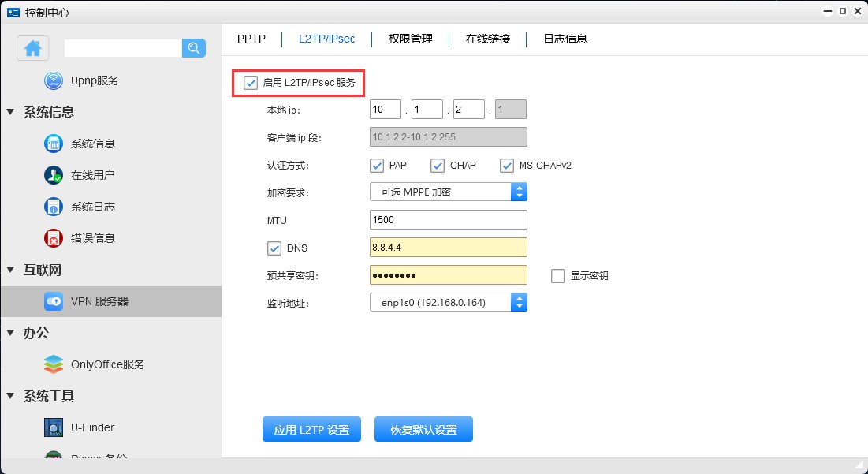View the 系统日志 page
Image resolution: width=868 pixels, height=474 pixels.
(87, 207)
